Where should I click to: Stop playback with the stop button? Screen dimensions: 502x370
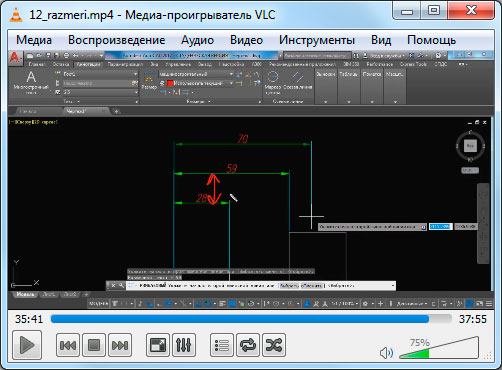coord(94,345)
